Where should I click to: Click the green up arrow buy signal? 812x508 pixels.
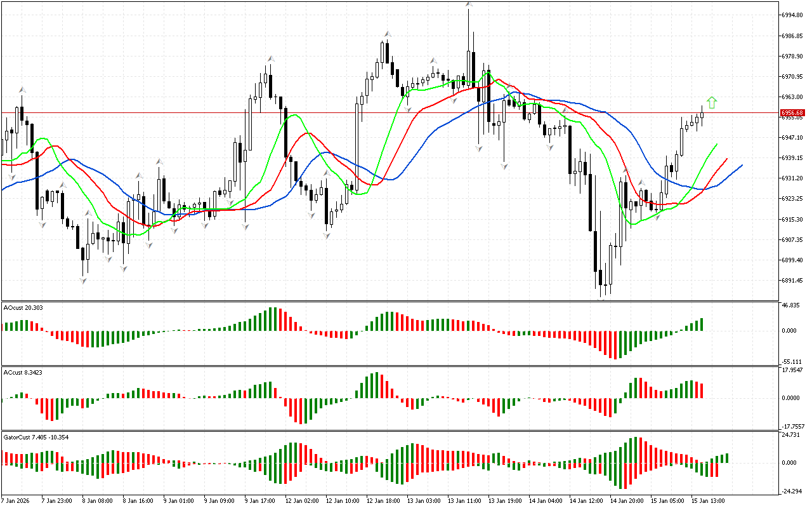click(712, 102)
